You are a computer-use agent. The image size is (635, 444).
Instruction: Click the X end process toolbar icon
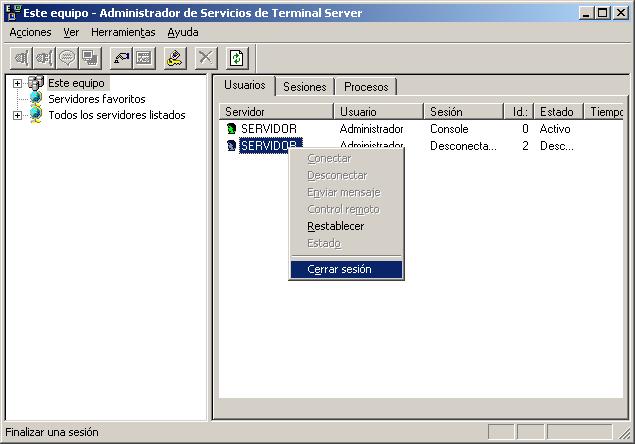(206, 58)
